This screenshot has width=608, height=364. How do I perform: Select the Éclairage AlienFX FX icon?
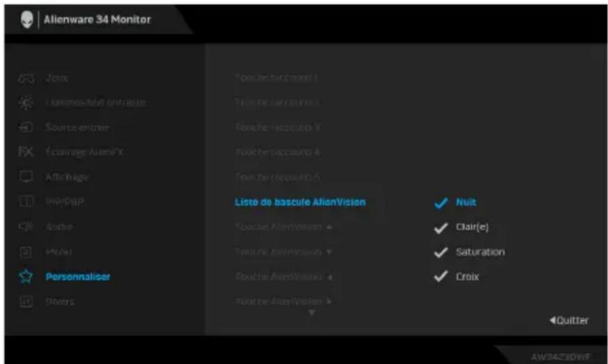[26, 152]
